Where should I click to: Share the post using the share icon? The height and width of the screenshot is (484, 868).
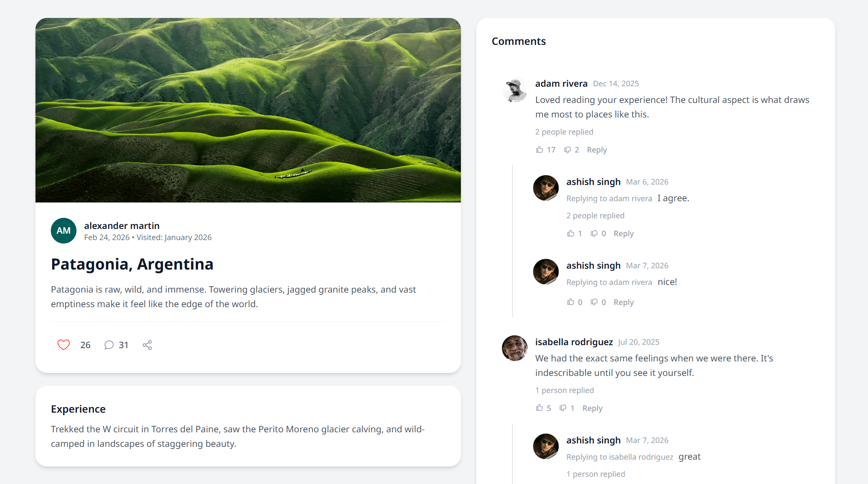coord(147,345)
